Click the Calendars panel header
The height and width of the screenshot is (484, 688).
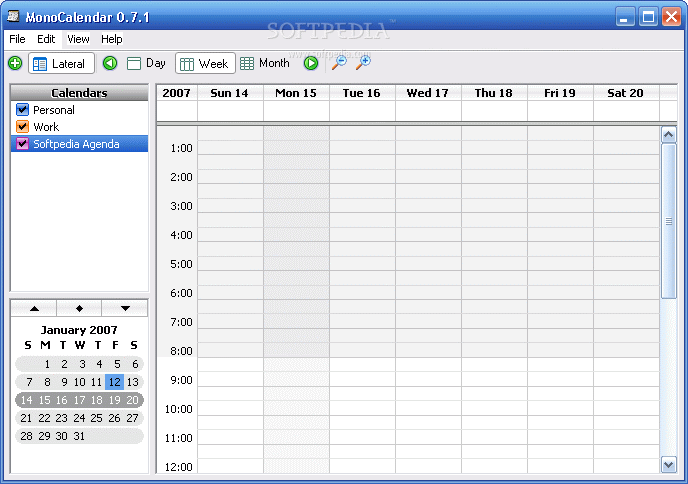pos(79,93)
